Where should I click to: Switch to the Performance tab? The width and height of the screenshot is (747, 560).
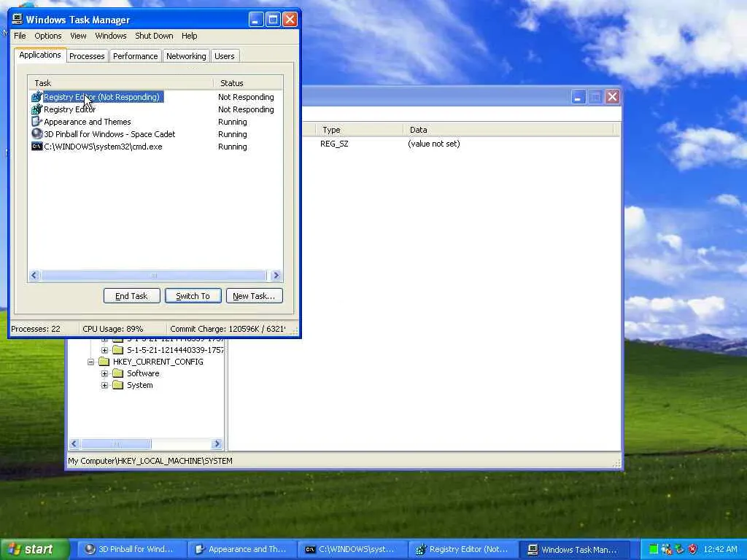[x=135, y=56]
